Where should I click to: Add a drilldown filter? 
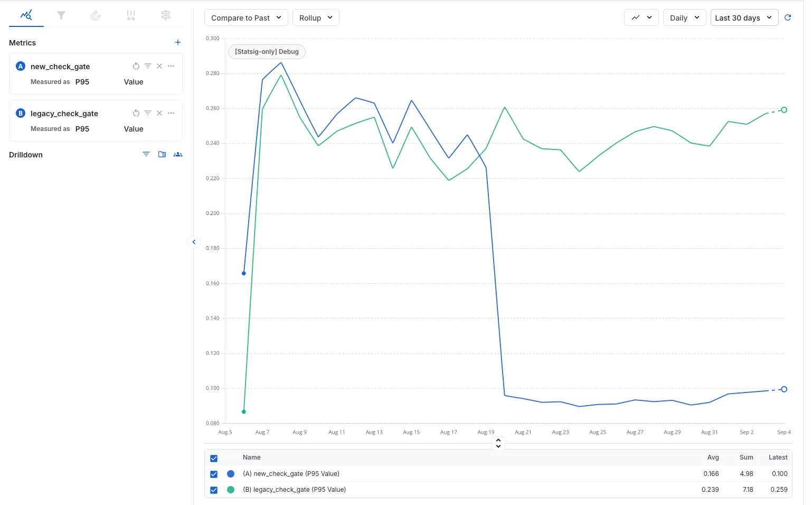(146, 154)
